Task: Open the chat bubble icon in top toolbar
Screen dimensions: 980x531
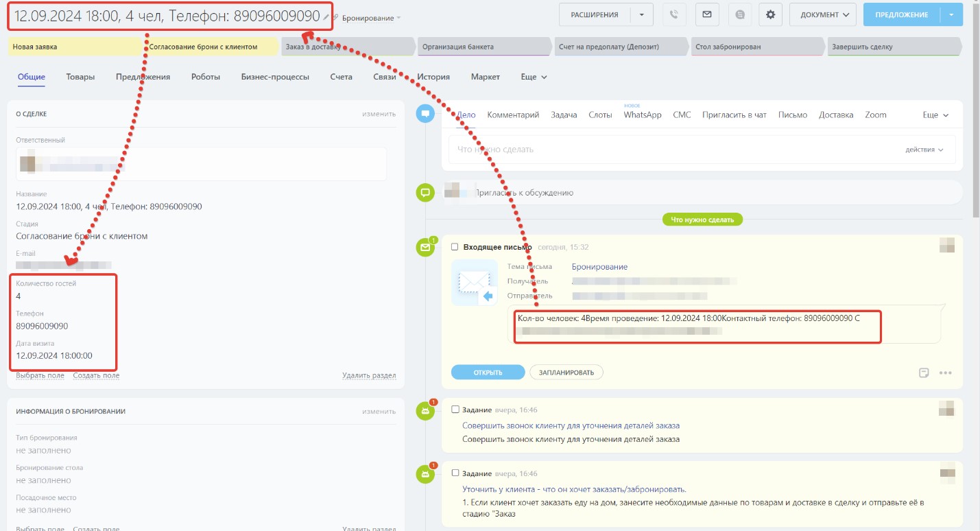Action: click(x=740, y=14)
